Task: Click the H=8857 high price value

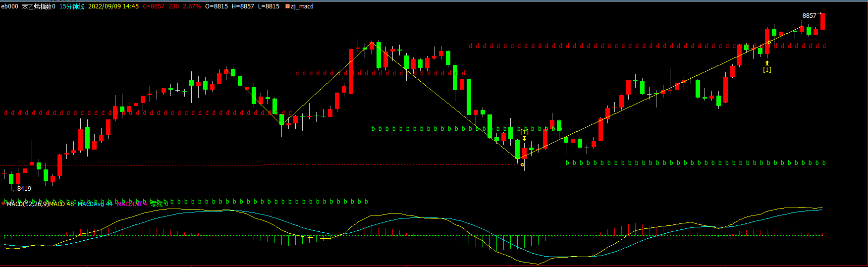Action: coord(243,6)
